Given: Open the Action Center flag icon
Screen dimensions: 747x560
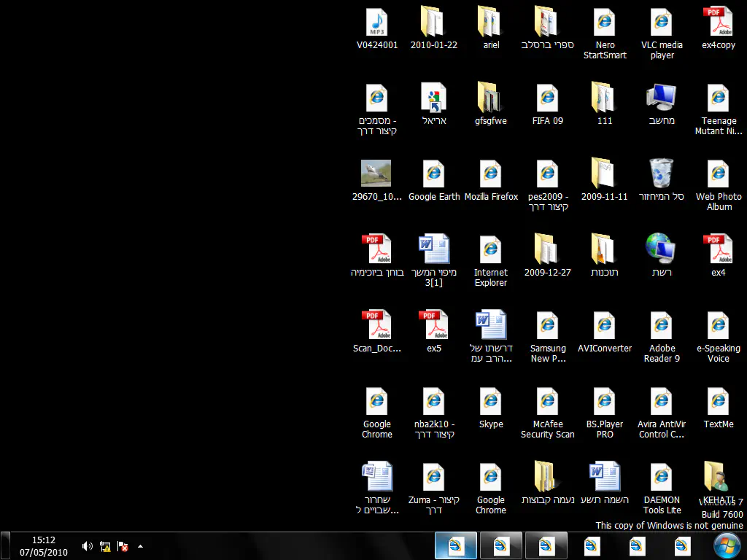Looking at the screenshot, I should click(x=123, y=545).
